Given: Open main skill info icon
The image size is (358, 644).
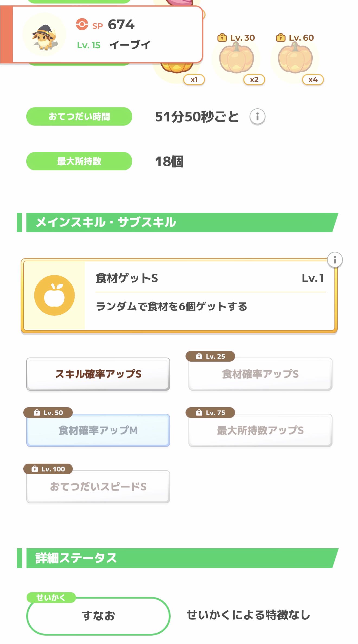Looking at the screenshot, I should point(335,260).
